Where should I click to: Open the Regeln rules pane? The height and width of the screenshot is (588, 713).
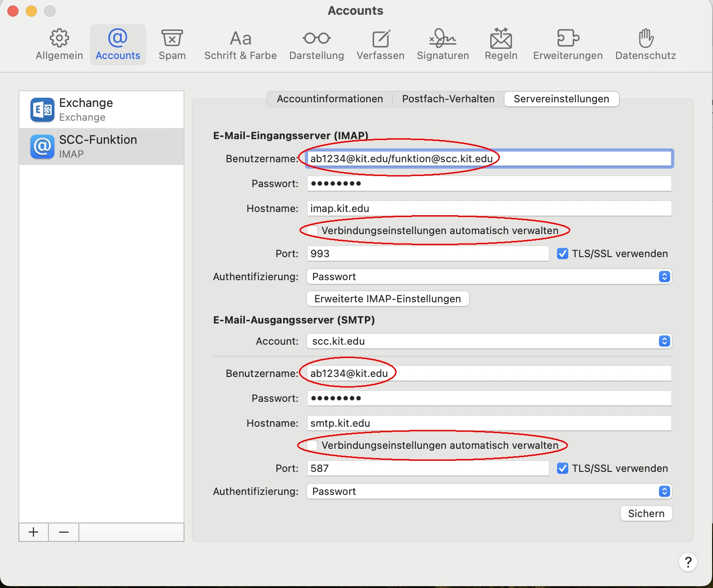click(x=501, y=45)
